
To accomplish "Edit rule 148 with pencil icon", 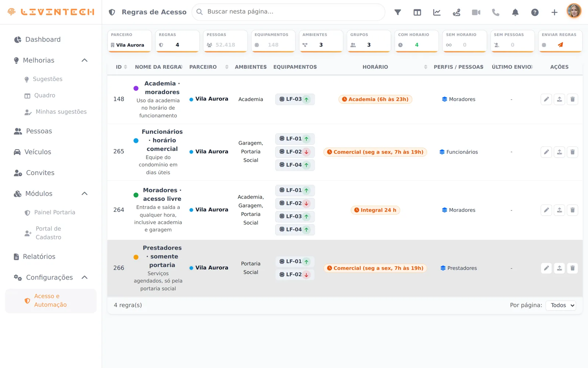I will pyautogui.click(x=546, y=99).
